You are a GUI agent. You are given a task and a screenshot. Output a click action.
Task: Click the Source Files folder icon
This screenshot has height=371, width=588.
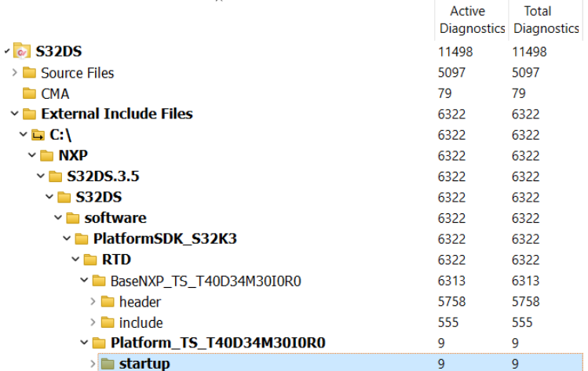coord(29,72)
